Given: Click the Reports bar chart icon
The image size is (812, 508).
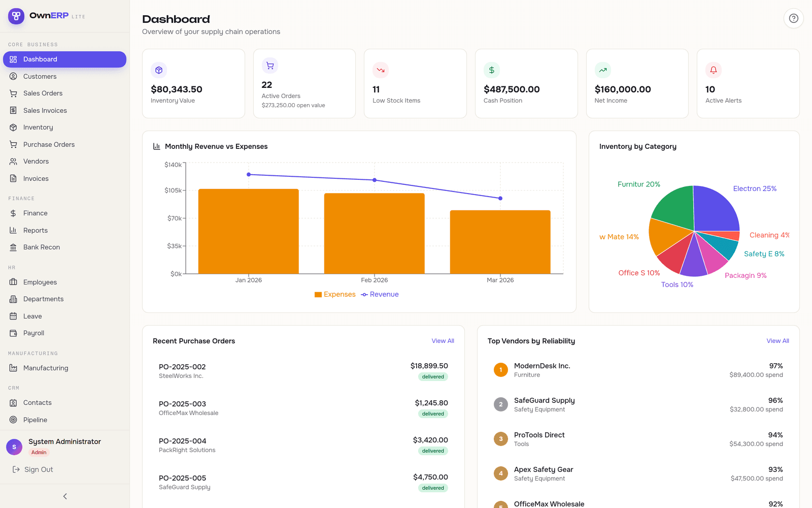Looking at the screenshot, I should point(13,230).
